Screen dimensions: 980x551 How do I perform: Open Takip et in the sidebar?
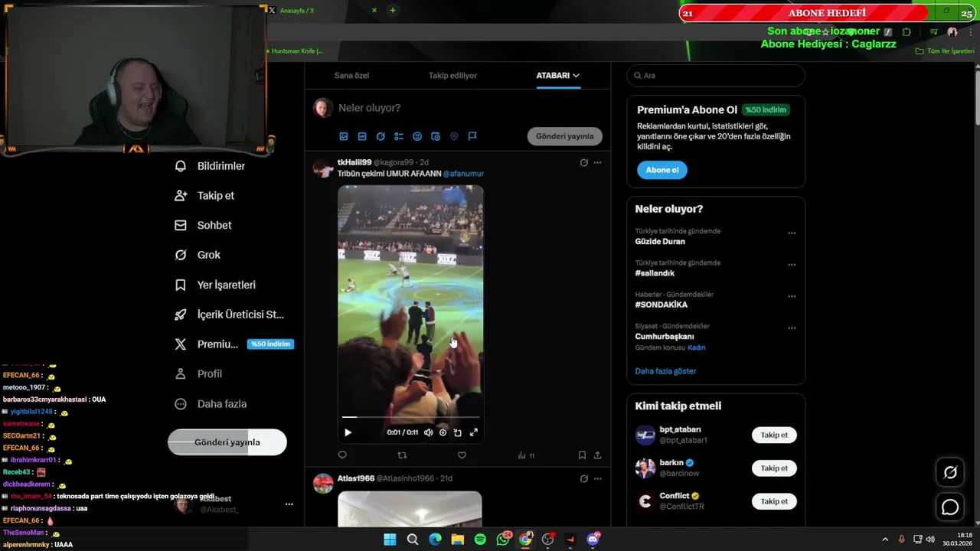pos(204,196)
